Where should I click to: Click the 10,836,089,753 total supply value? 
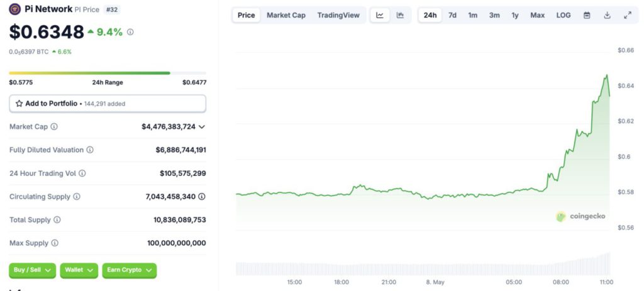(x=180, y=220)
